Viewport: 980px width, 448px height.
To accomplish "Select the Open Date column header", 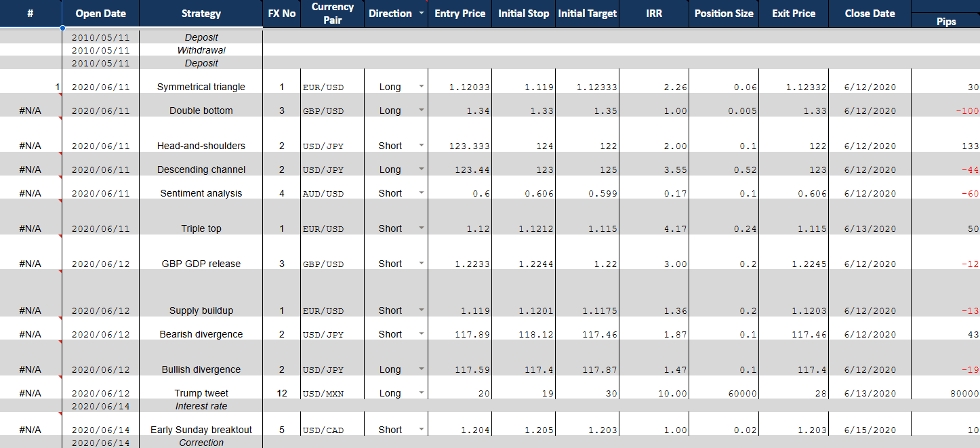I will click(x=100, y=14).
